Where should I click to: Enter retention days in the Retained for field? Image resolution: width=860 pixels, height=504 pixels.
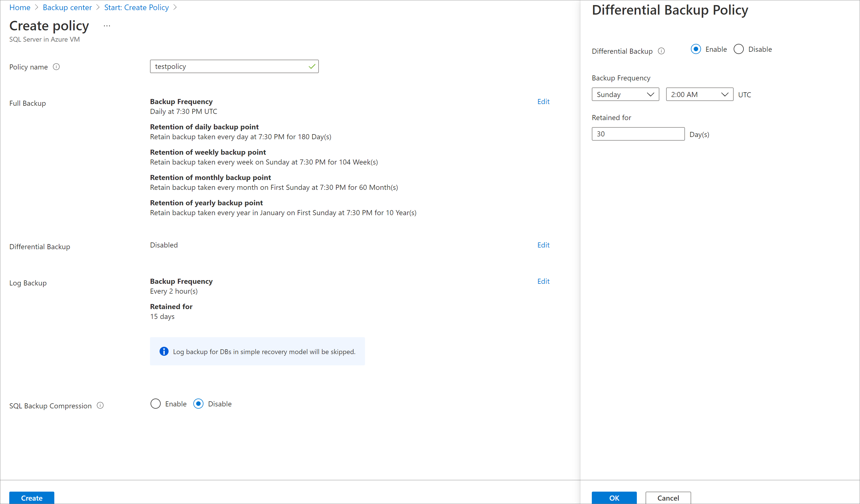click(638, 134)
